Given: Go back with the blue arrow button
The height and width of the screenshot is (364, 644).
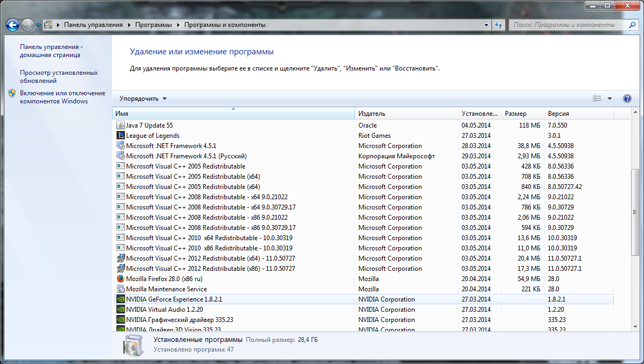Looking at the screenshot, I should 13,25.
